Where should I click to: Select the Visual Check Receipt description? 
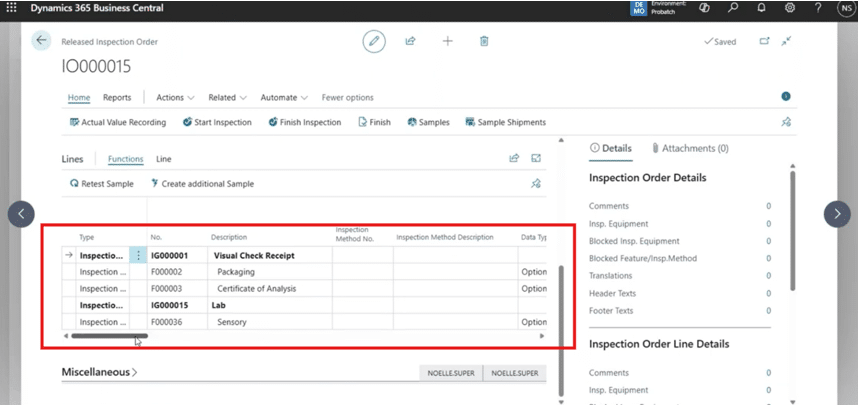coord(270,255)
